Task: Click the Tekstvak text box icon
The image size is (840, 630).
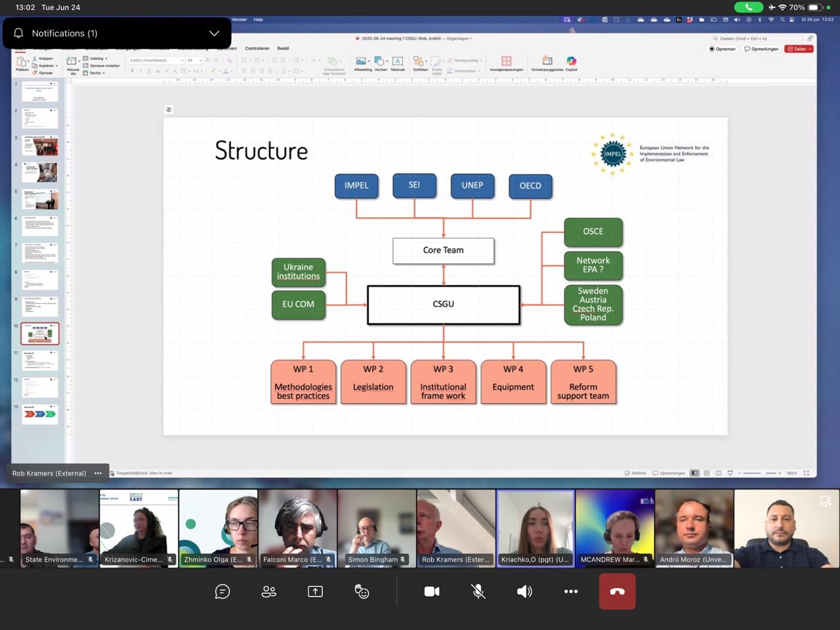Action: tap(398, 63)
